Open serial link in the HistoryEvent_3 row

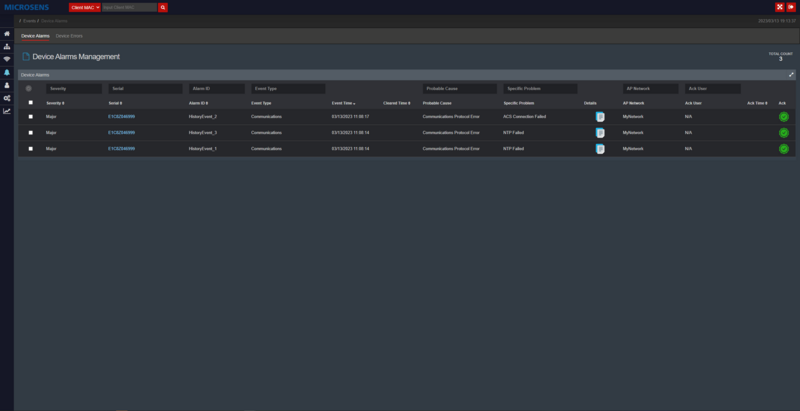pos(121,132)
